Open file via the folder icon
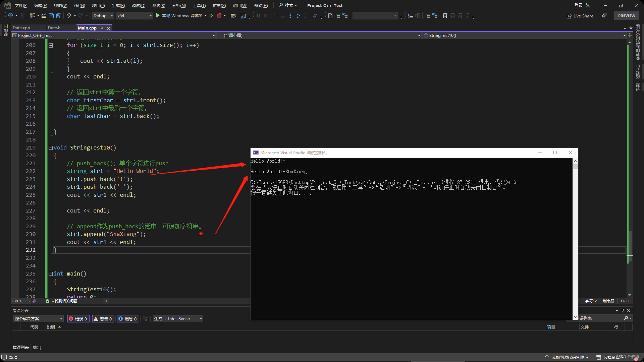Image resolution: width=644 pixels, height=362 pixels. click(44, 16)
